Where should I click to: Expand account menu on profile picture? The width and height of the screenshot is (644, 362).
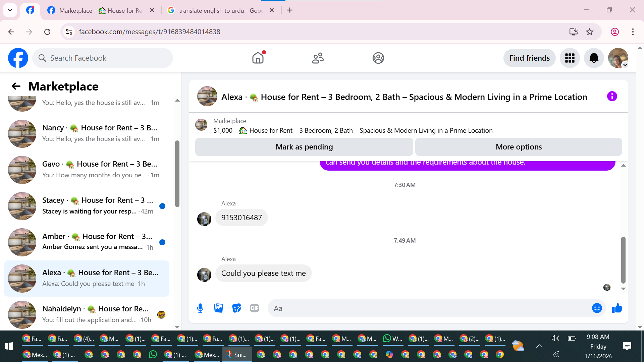pos(625,65)
